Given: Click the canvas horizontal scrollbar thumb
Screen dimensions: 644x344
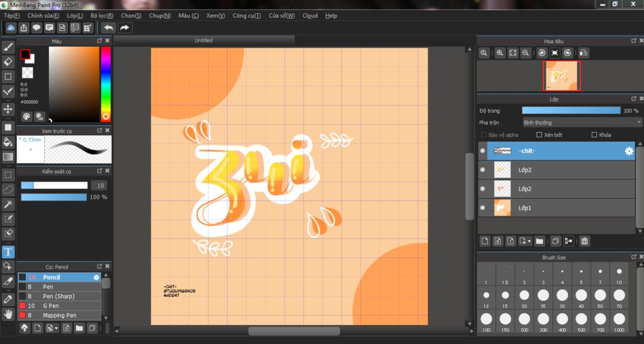Looking at the screenshot, I should (x=294, y=331).
